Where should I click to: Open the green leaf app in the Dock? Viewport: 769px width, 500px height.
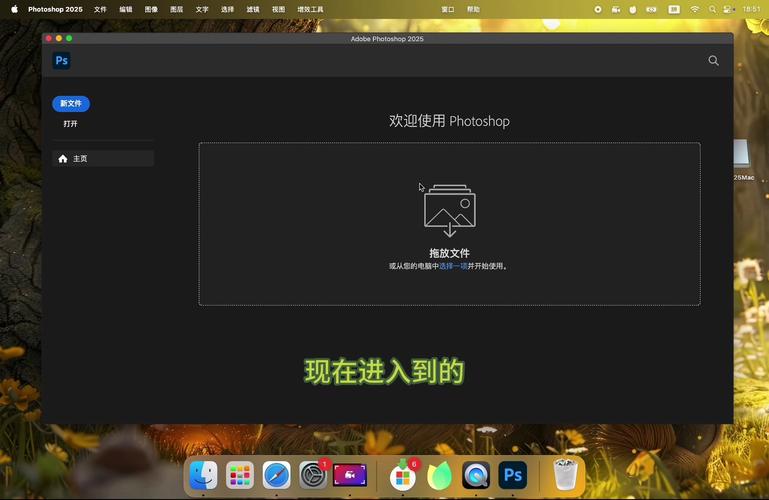439,475
